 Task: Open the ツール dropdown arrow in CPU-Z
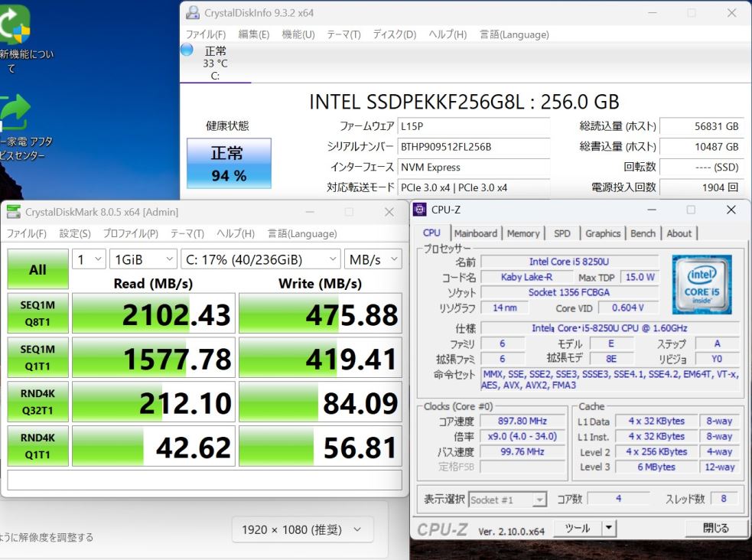609,528
